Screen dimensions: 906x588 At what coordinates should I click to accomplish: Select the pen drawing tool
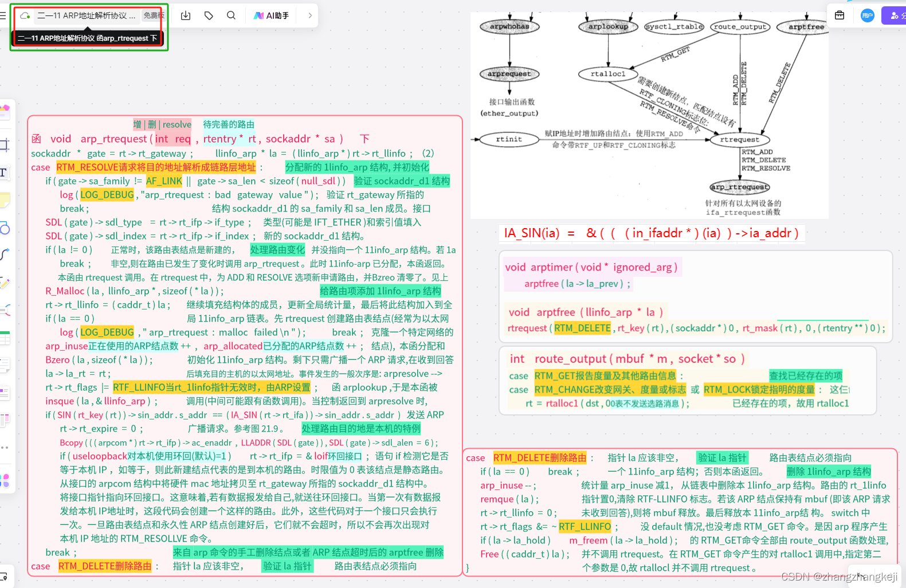[5, 283]
